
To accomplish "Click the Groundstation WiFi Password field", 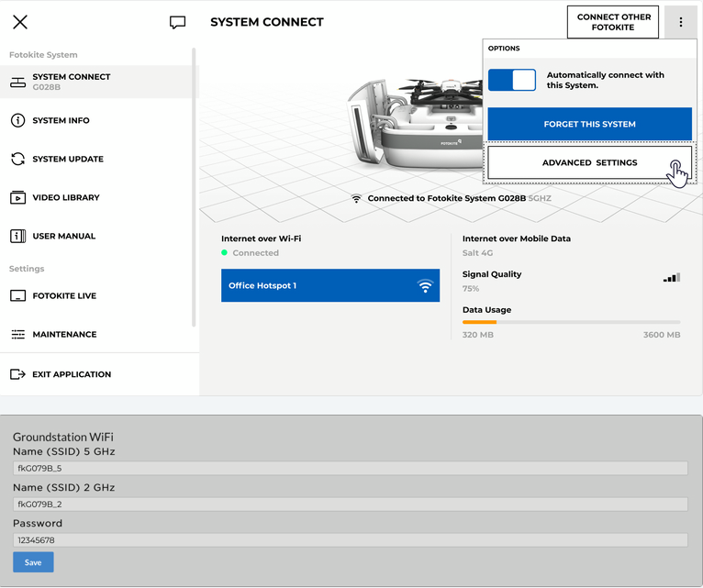I will coord(350,540).
